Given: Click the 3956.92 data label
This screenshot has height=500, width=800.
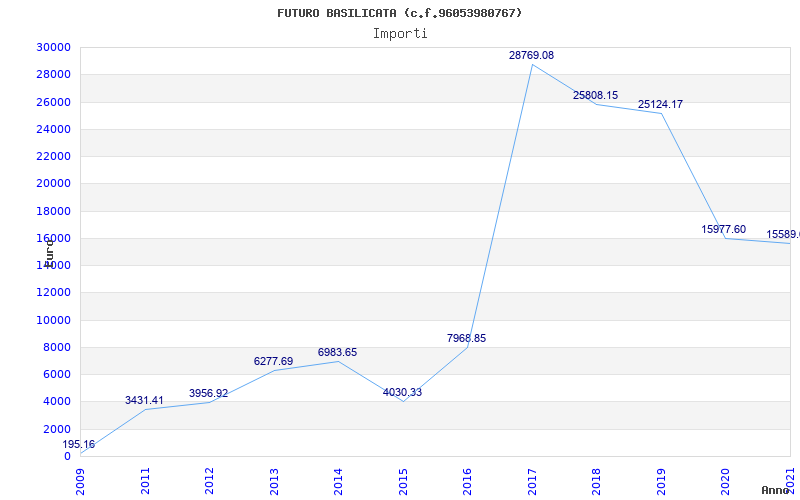Looking at the screenshot, I should 208,393.
